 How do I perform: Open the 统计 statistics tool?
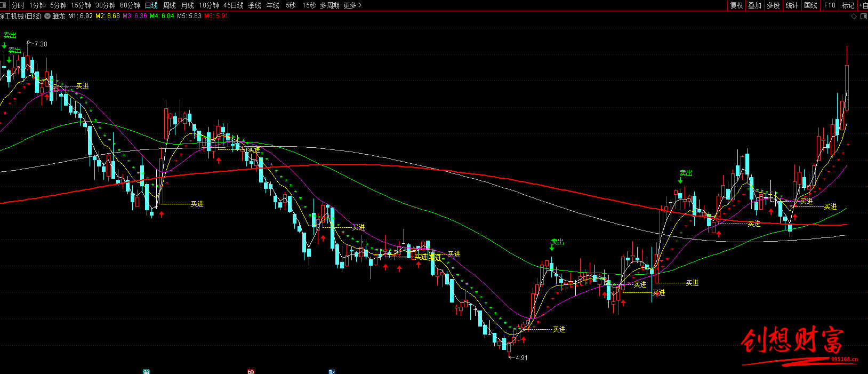[792, 5]
